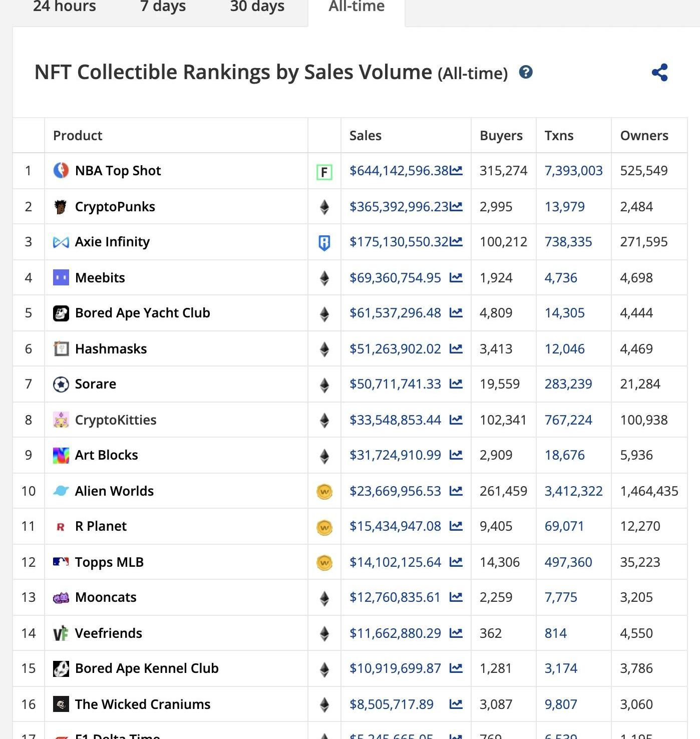This screenshot has width=700, height=739.
Task: Open the Hashmasks product link
Action: 111,349
